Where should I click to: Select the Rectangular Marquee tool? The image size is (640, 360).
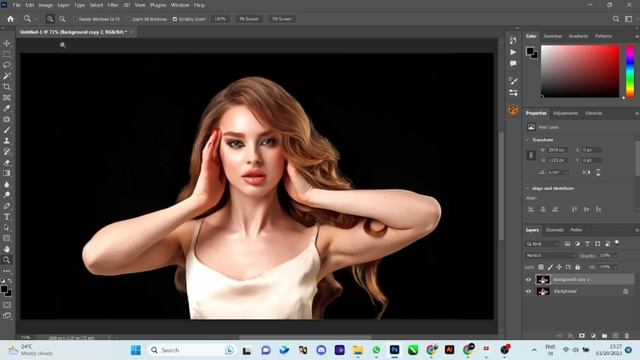(x=7, y=54)
